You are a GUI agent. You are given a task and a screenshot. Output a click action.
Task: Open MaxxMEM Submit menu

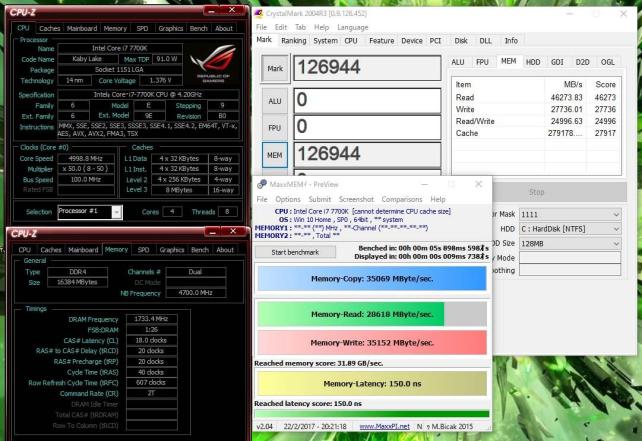pos(320,199)
